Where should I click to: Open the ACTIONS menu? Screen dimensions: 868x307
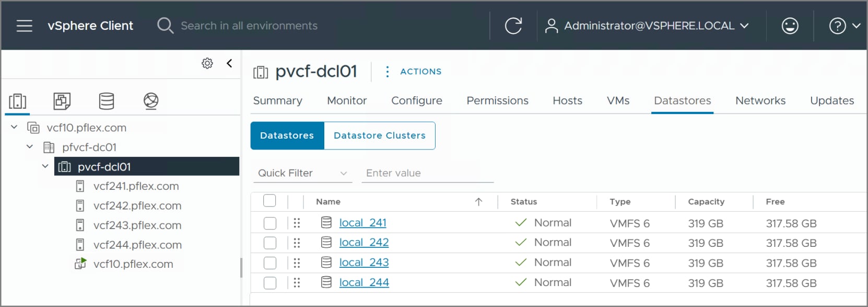click(421, 72)
